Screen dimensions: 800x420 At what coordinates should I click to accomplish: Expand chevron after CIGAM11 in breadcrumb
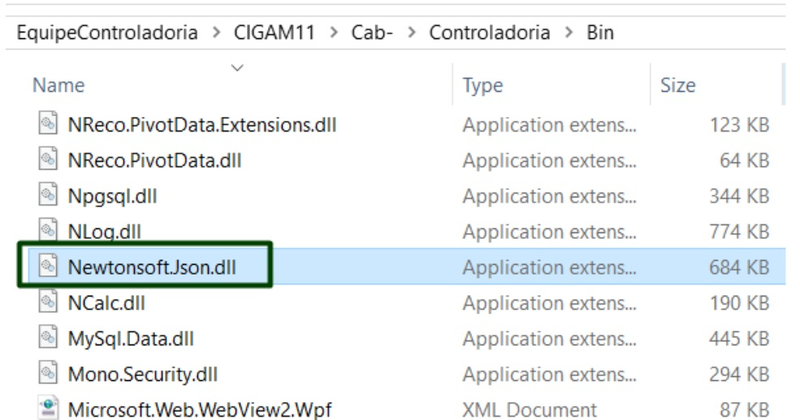[x=334, y=33]
